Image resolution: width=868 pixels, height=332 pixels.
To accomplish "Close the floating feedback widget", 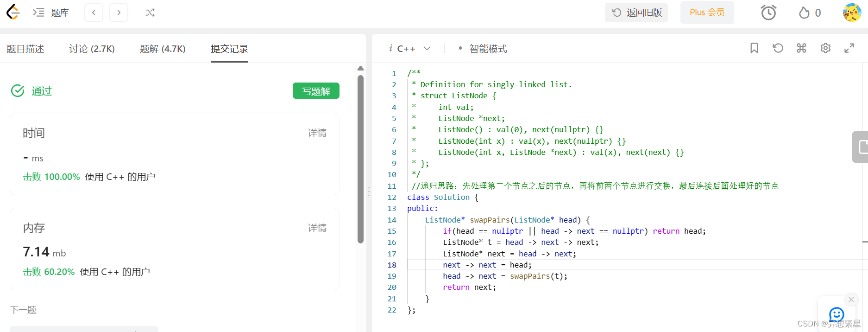I will (x=851, y=300).
